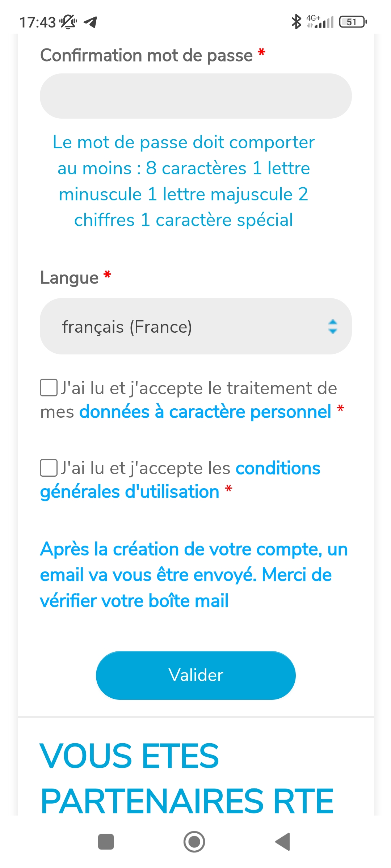Tap the battery level indicator

click(x=353, y=22)
